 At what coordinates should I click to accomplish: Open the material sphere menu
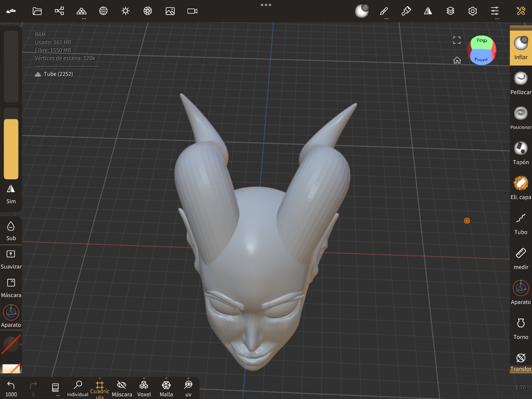pyautogui.click(x=104, y=11)
